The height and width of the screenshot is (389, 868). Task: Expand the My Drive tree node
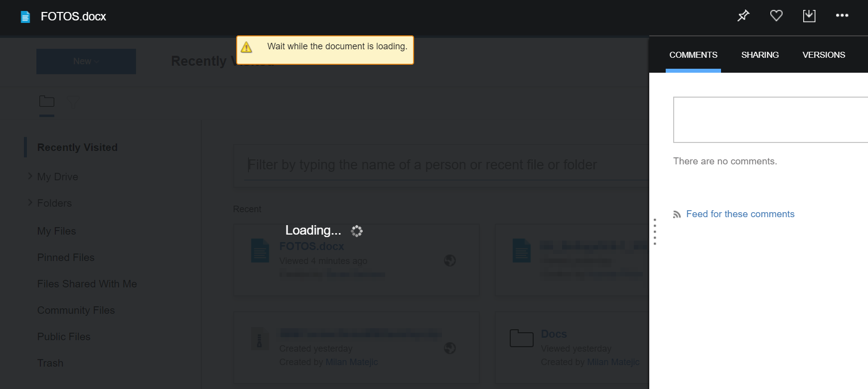pos(30,176)
